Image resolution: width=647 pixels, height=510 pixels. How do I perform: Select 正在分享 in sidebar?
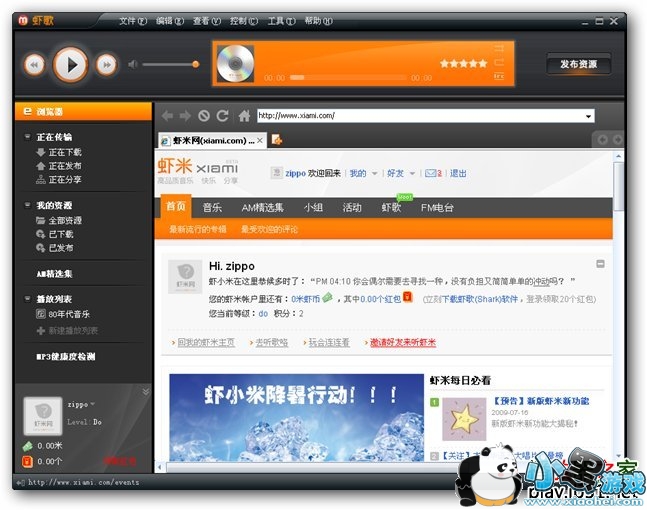(x=59, y=179)
